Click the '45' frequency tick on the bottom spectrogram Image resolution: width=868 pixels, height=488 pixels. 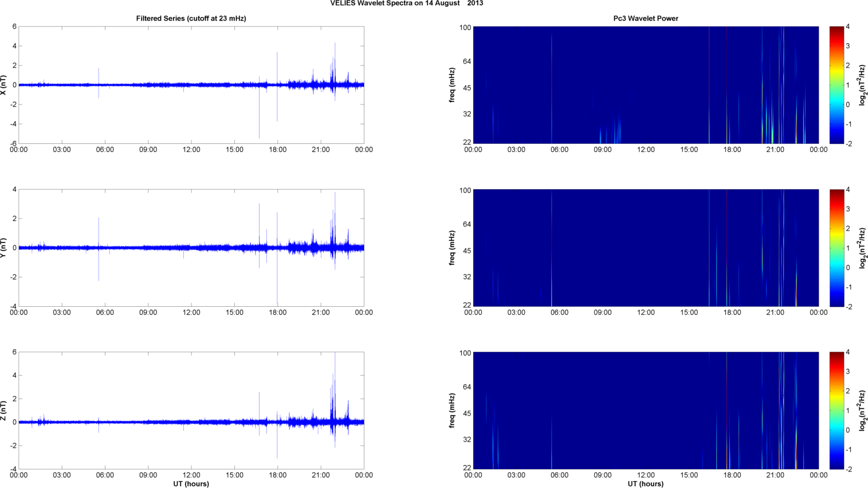coord(467,413)
